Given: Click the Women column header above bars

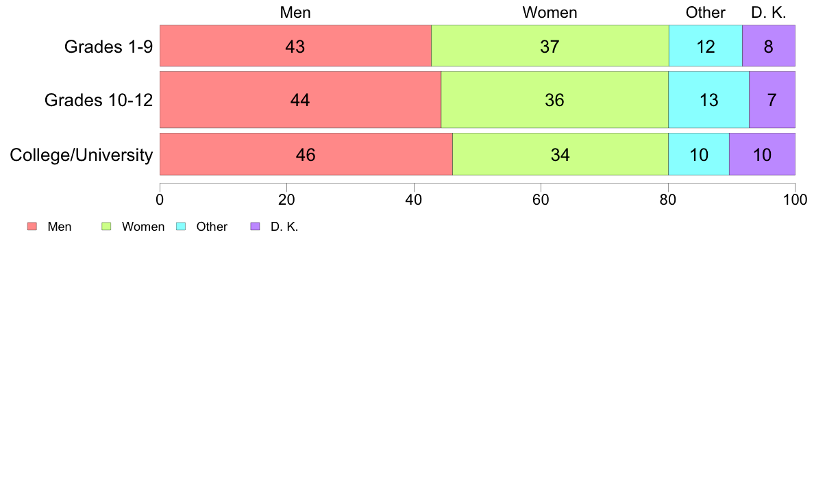Looking at the screenshot, I should [550, 12].
